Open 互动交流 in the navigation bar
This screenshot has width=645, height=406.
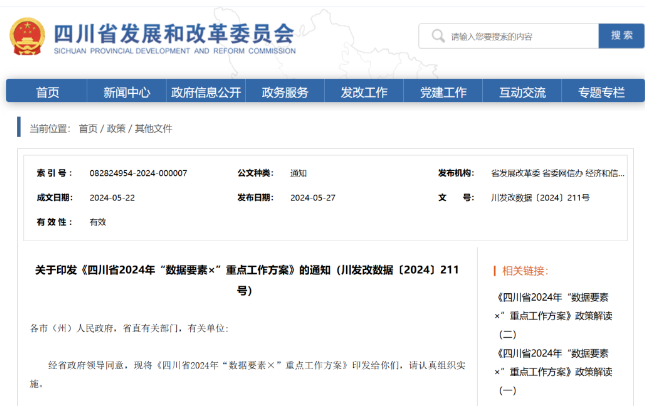click(x=522, y=92)
